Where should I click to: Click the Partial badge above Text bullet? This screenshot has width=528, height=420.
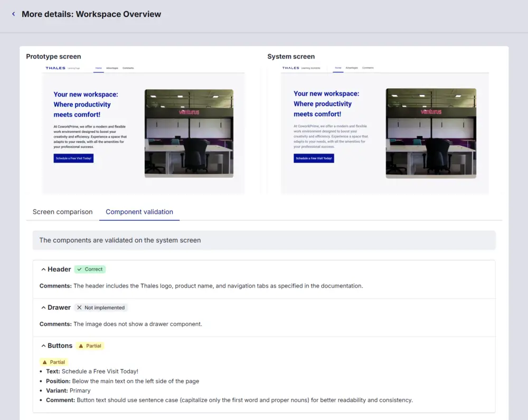point(54,362)
